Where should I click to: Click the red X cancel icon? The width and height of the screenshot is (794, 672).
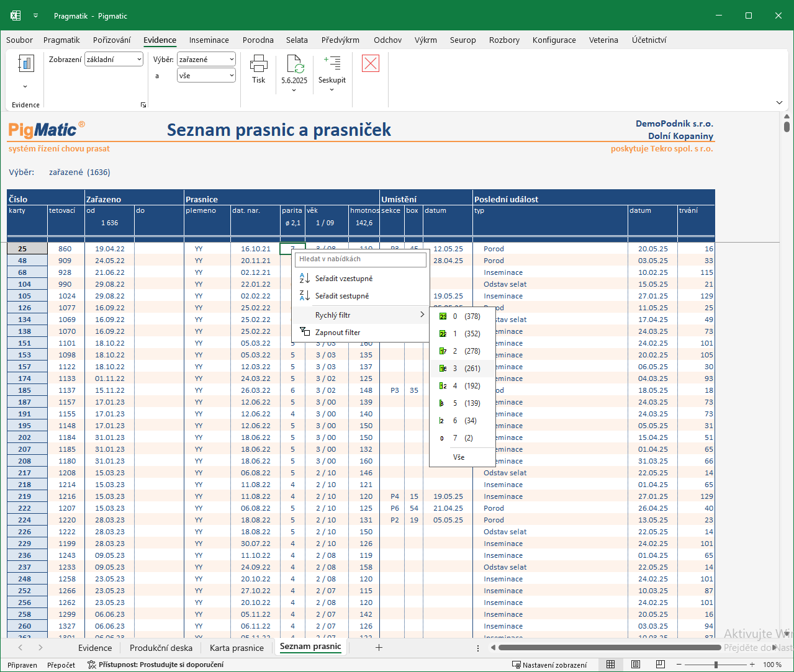point(371,63)
